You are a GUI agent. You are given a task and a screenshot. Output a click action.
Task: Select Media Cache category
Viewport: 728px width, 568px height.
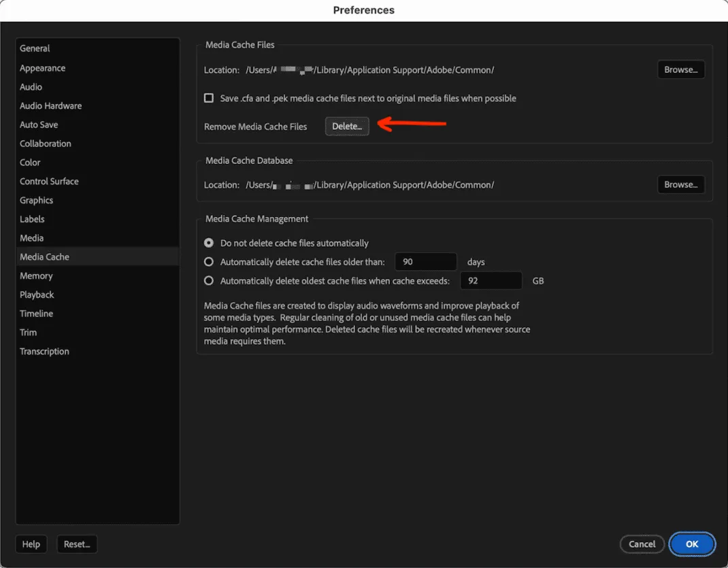coord(98,256)
